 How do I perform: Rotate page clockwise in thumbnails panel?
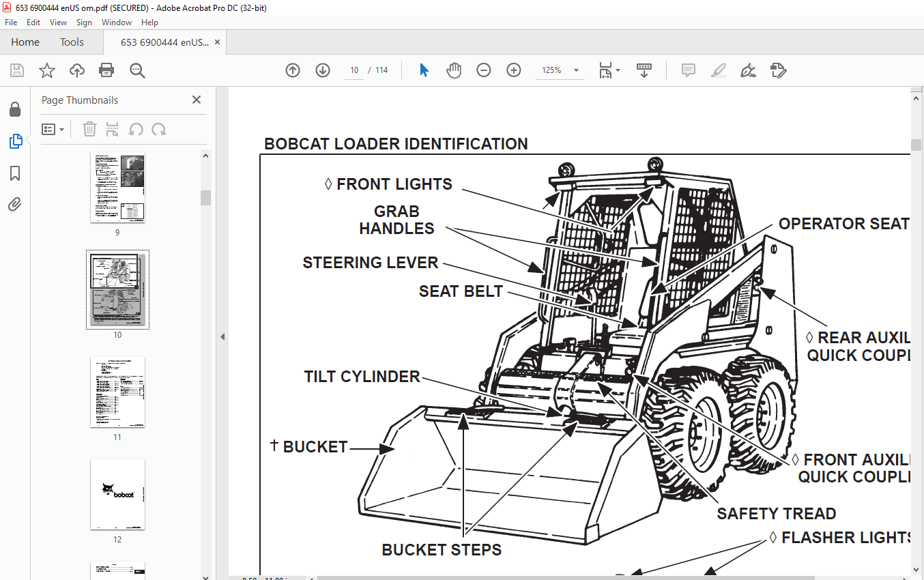point(159,129)
